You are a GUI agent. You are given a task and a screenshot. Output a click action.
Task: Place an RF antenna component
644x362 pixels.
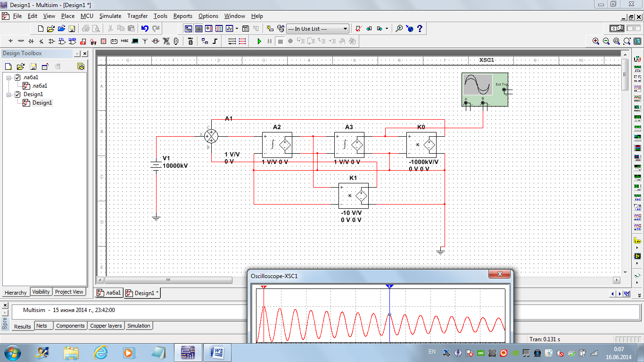(x=145, y=41)
